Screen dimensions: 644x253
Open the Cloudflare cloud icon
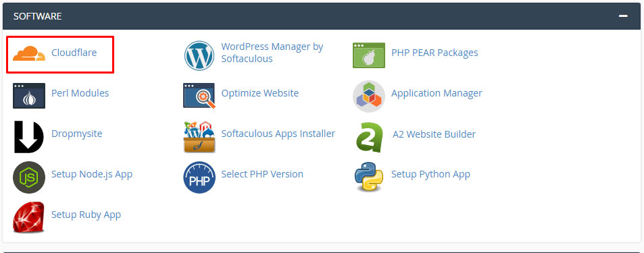[x=29, y=54]
